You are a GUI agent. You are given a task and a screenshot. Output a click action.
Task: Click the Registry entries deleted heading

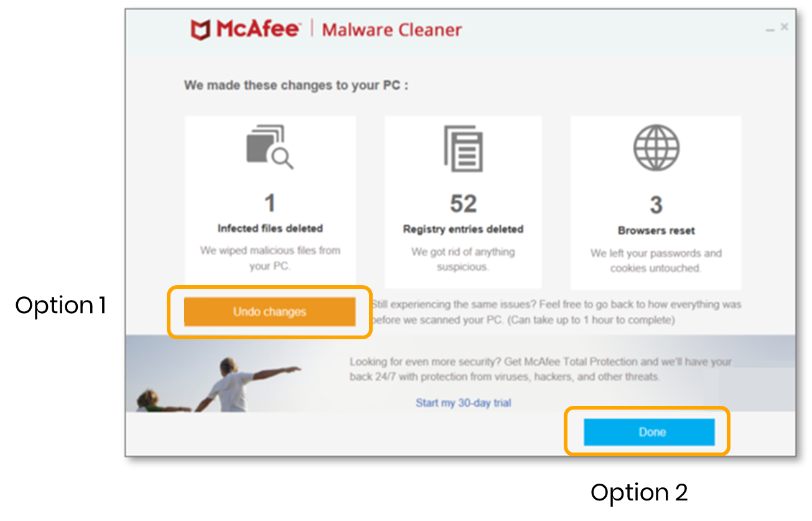point(463,229)
